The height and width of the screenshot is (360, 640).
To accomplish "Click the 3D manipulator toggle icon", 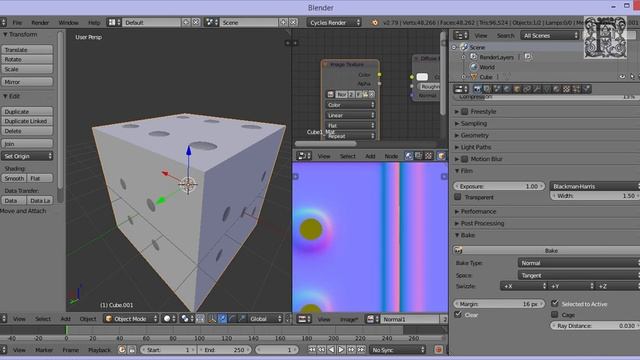I will [212, 319].
